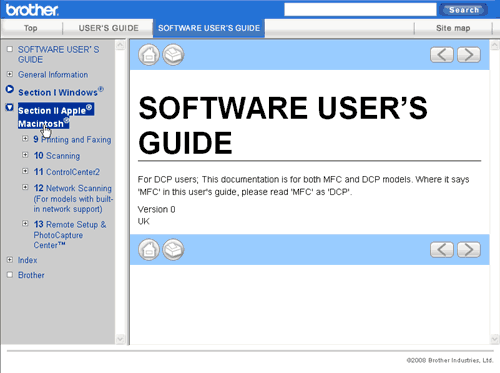Click sidebar scrollbar down arrow
This screenshot has width=500, height=373.
coord(120,339)
